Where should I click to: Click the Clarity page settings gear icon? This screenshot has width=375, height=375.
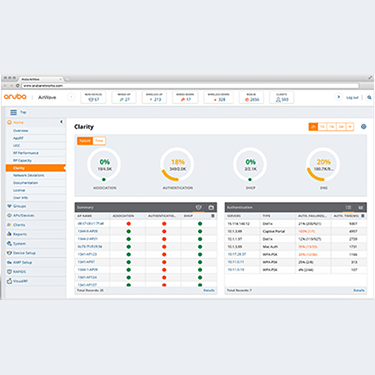pos(364,127)
